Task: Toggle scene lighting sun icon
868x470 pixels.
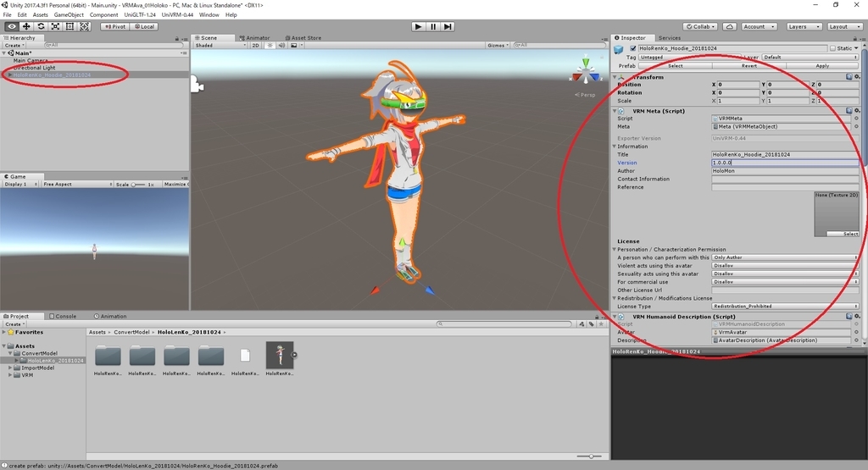Action: point(270,46)
